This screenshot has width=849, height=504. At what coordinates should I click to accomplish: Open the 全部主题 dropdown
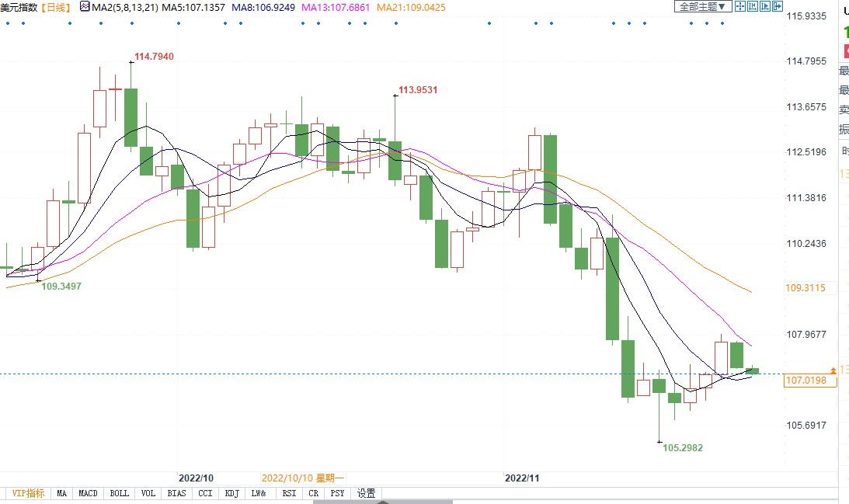(x=702, y=6)
